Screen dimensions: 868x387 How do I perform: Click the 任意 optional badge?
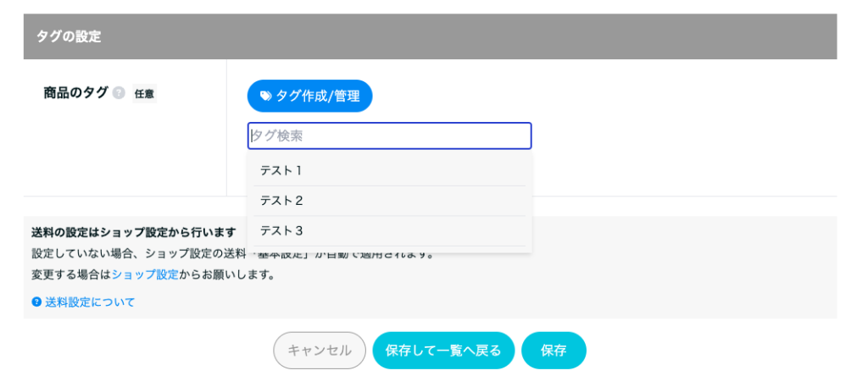pos(144,94)
